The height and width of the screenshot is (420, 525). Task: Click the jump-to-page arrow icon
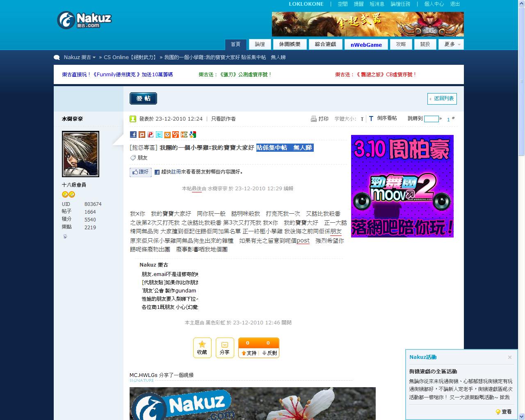(x=441, y=119)
